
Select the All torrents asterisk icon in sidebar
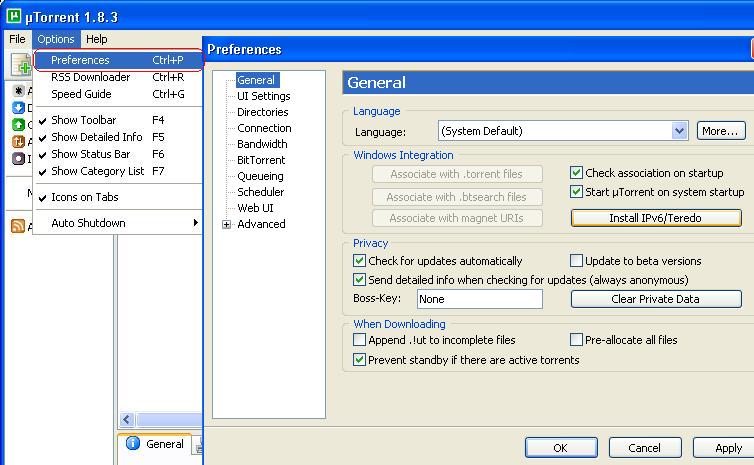tap(18, 90)
